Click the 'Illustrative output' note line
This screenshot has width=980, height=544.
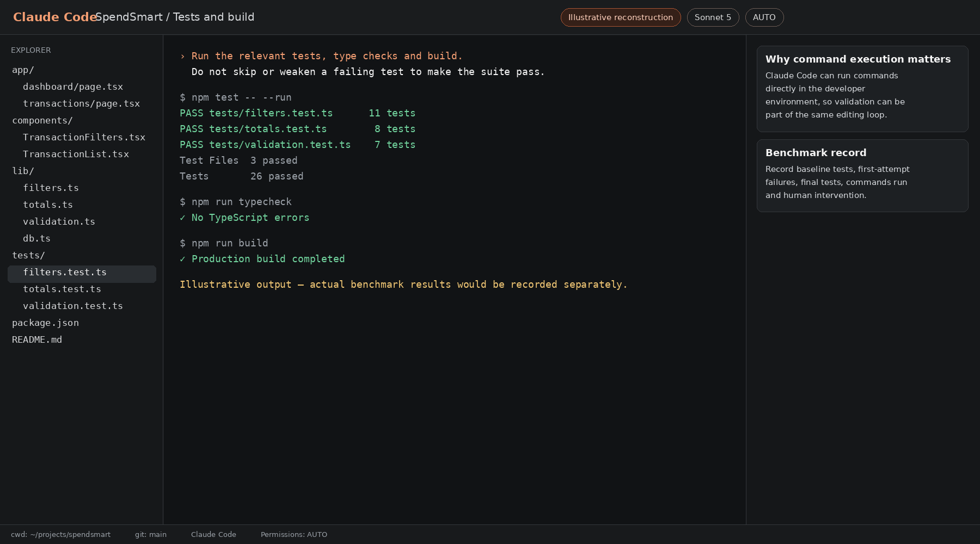coord(403,285)
